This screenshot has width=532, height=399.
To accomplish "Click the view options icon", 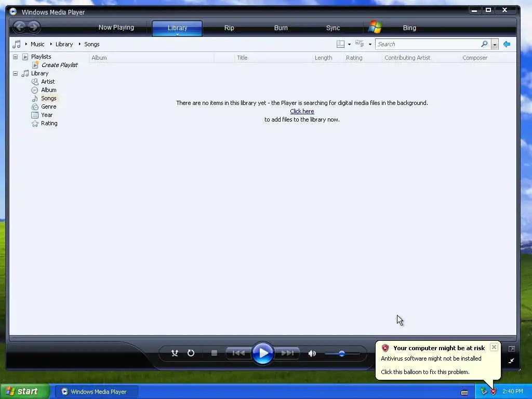I will [360, 44].
